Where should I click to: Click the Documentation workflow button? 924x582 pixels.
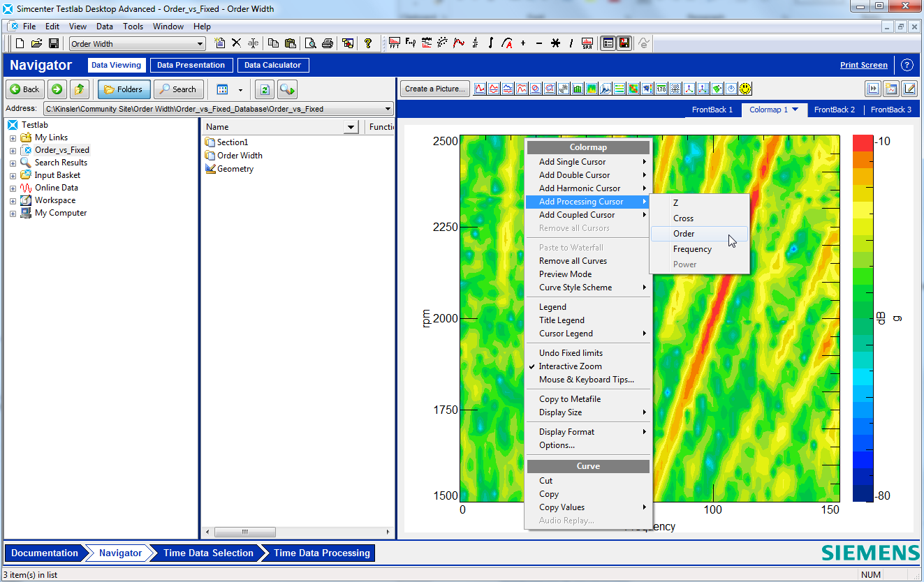point(45,553)
